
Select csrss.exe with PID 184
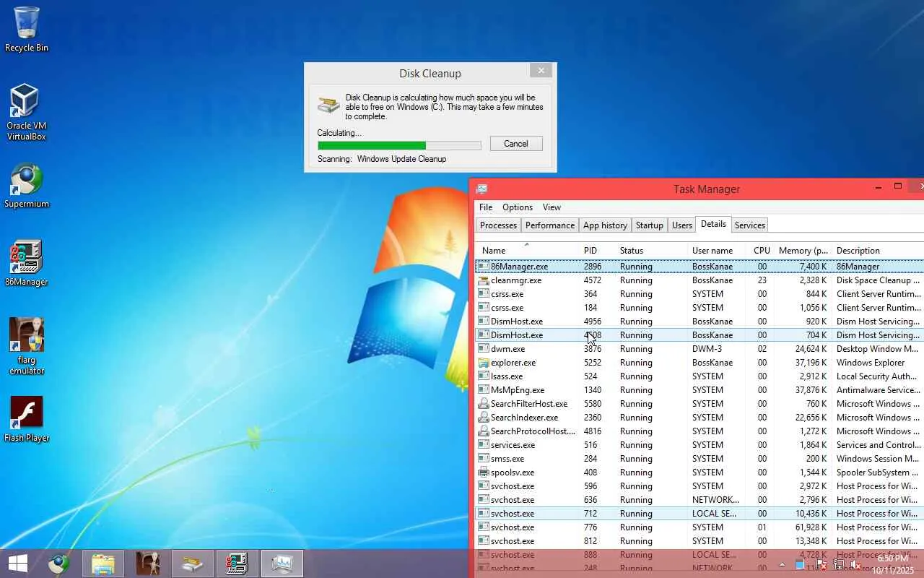507,308
